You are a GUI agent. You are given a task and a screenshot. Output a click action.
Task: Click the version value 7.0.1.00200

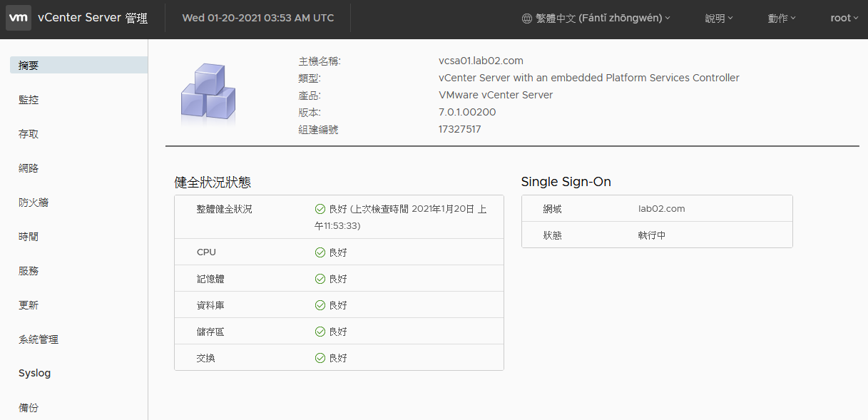point(467,112)
